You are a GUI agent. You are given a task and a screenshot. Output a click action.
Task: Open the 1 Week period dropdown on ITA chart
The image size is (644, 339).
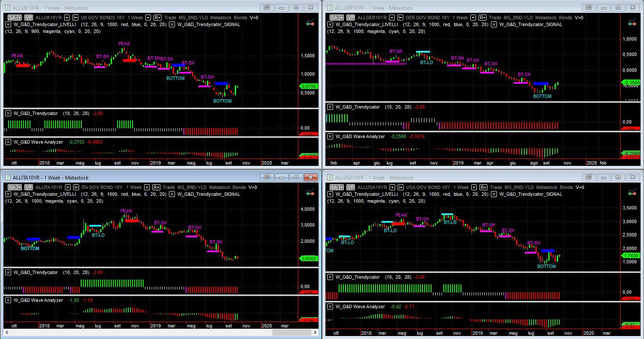tap(146, 187)
